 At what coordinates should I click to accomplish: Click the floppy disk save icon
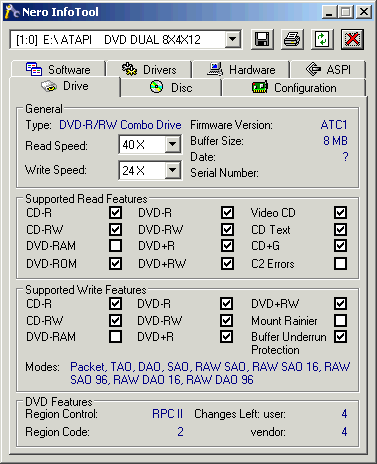(262, 39)
